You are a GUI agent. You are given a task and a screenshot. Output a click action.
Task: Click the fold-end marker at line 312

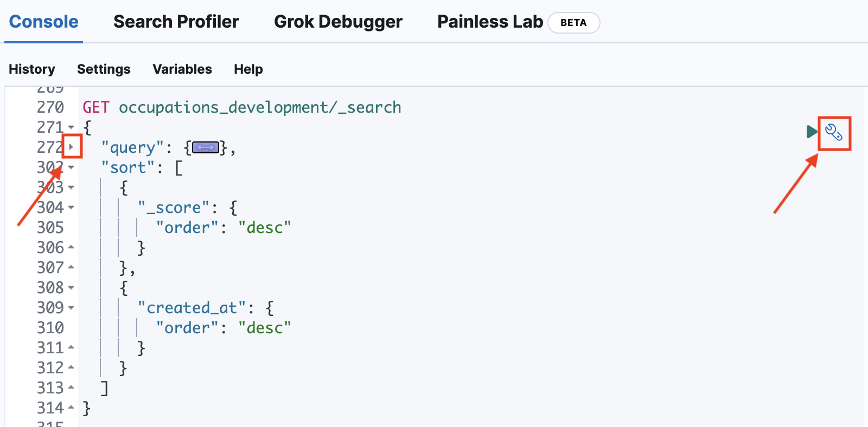pyautogui.click(x=71, y=368)
